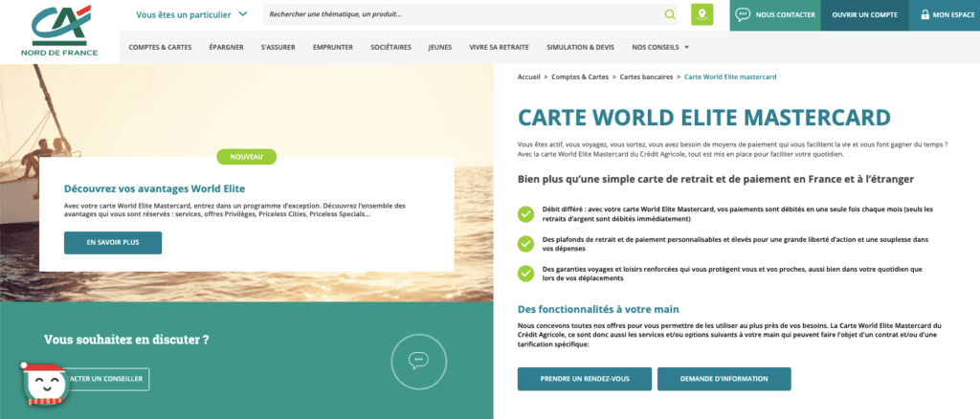Select the Simulation & Devis menu item

[580, 47]
